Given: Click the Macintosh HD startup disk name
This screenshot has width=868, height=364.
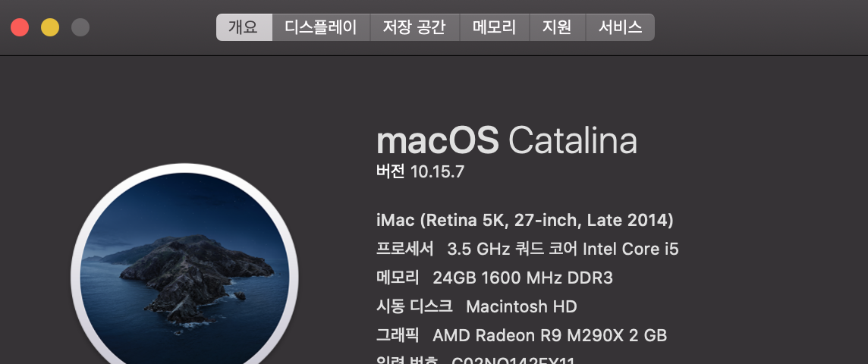Looking at the screenshot, I should (521, 306).
